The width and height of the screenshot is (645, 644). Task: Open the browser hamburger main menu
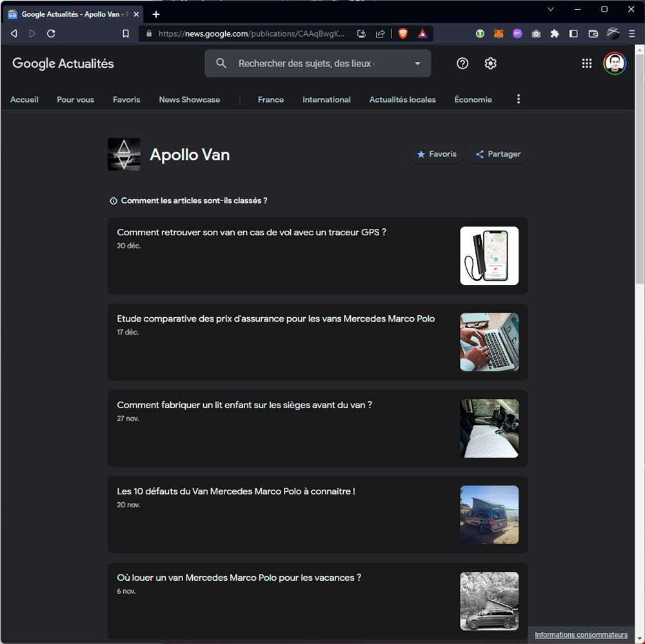(x=632, y=34)
